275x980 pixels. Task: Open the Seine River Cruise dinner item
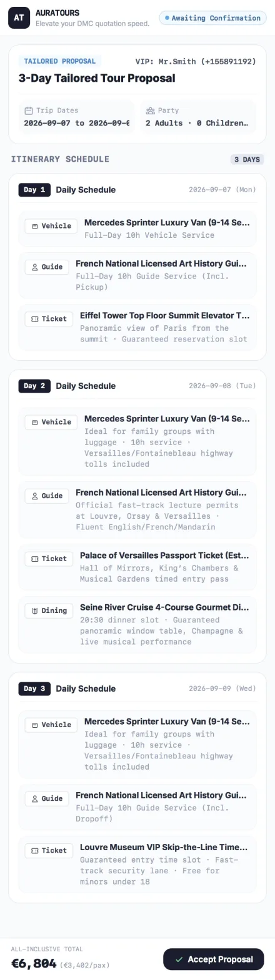click(137, 624)
